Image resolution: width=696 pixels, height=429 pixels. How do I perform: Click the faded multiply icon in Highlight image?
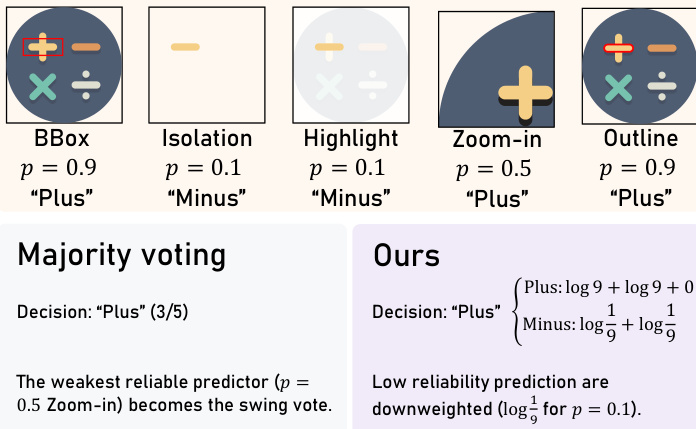point(329,87)
